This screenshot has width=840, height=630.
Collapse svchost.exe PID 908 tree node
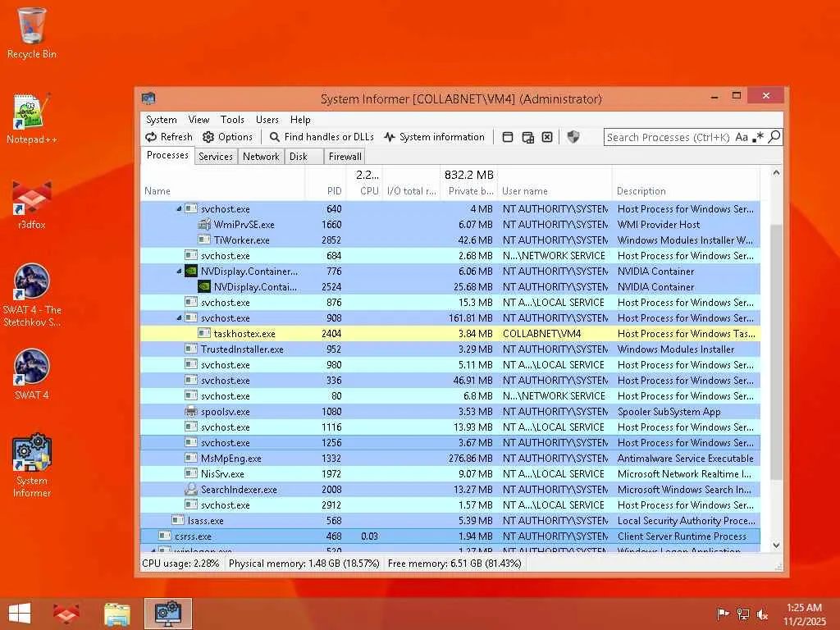coord(179,317)
